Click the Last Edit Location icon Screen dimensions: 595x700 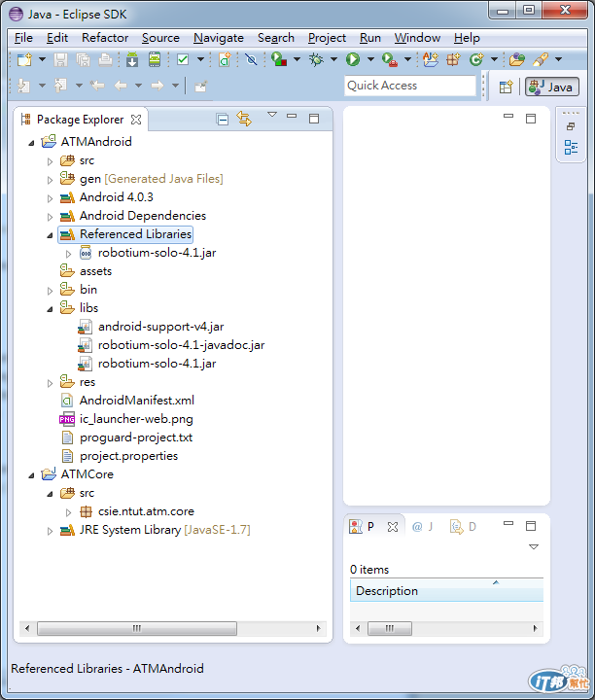pyautogui.click(x=97, y=86)
